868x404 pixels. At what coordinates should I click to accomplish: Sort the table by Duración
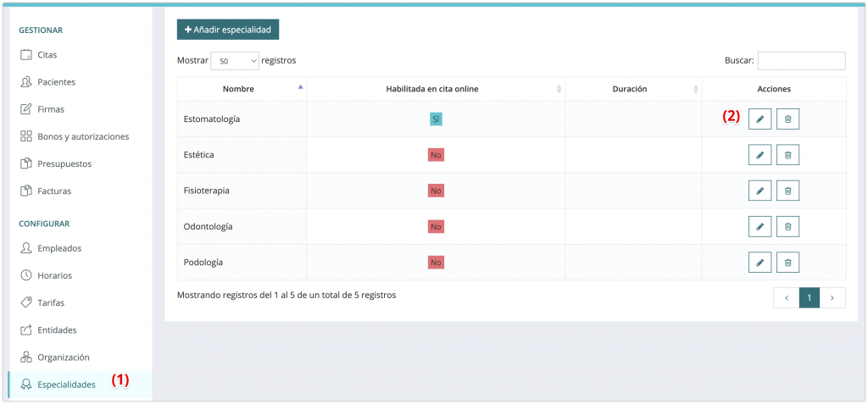(629, 89)
